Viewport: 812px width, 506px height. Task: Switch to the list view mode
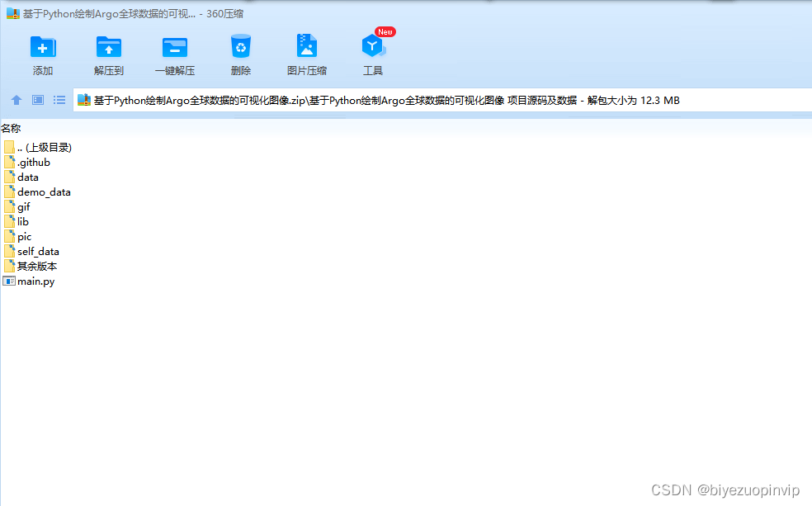[x=59, y=100]
